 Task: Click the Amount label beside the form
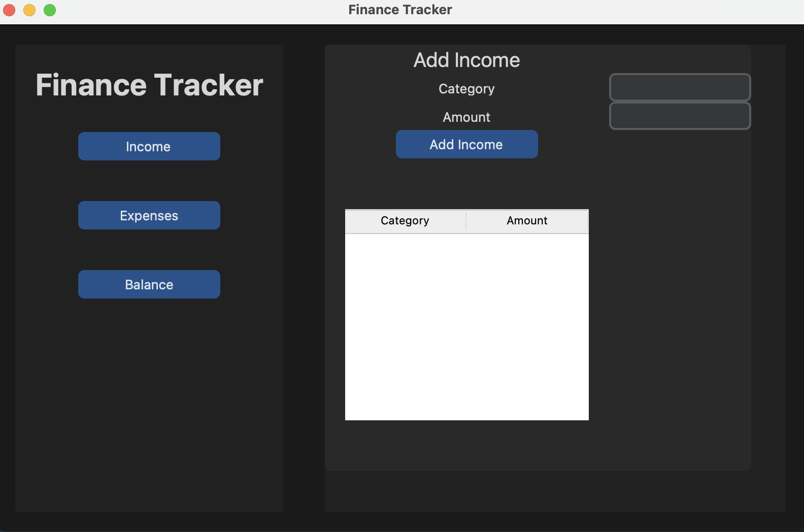pyautogui.click(x=467, y=117)
